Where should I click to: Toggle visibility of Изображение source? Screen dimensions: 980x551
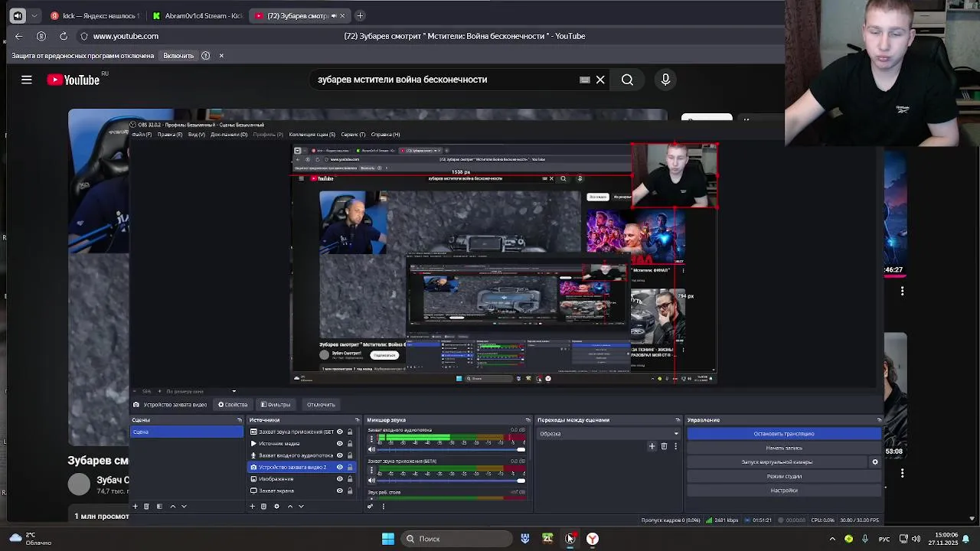340,479
